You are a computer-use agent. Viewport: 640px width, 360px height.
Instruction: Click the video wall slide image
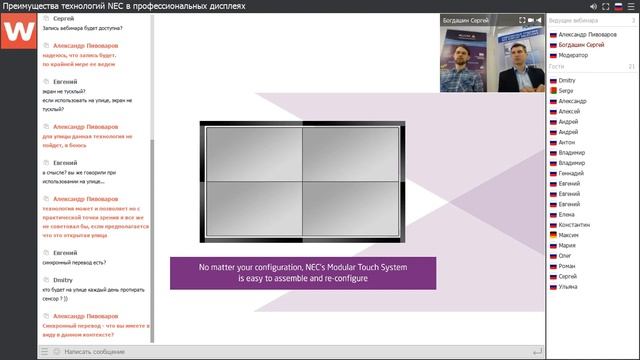(x=302, y=182)
